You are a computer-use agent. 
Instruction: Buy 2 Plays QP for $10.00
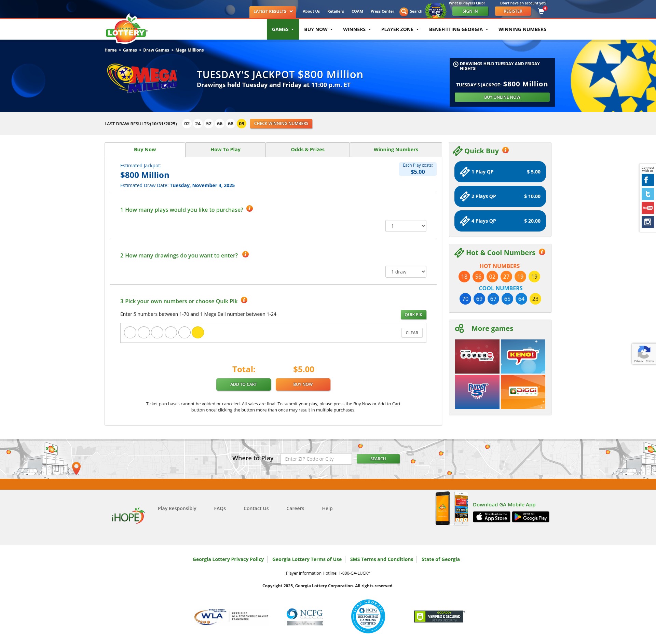pyautogui.click(x=500, y=196)
